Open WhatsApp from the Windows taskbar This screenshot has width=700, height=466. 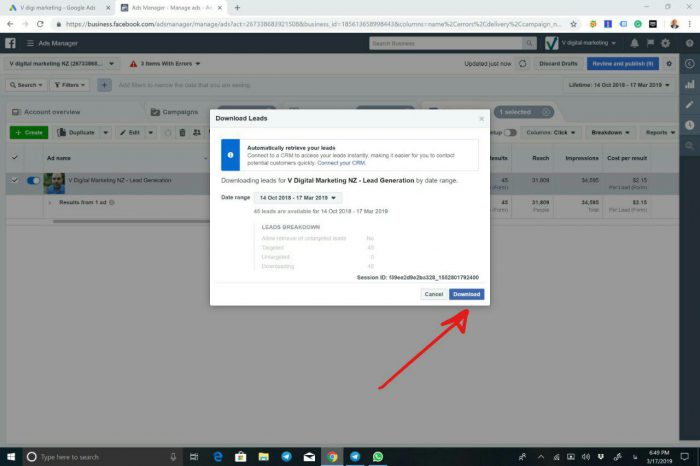(x=378, y=456)
